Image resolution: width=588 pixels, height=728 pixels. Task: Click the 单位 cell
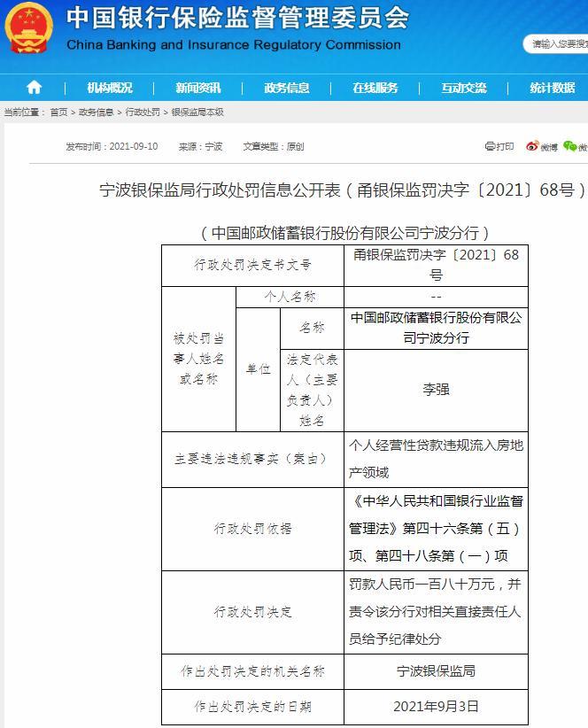[258, 369]
